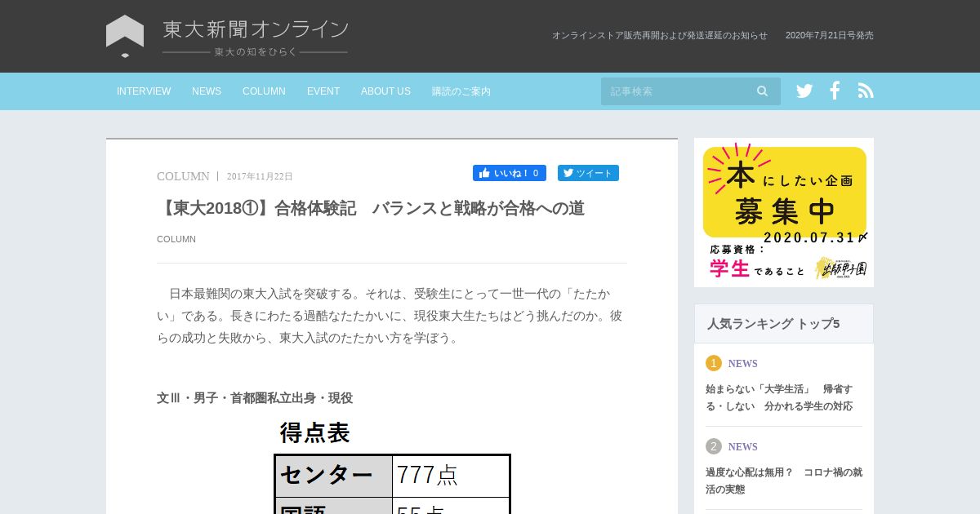Open the 2020年7月21日号発売 link

pos(830,35)
